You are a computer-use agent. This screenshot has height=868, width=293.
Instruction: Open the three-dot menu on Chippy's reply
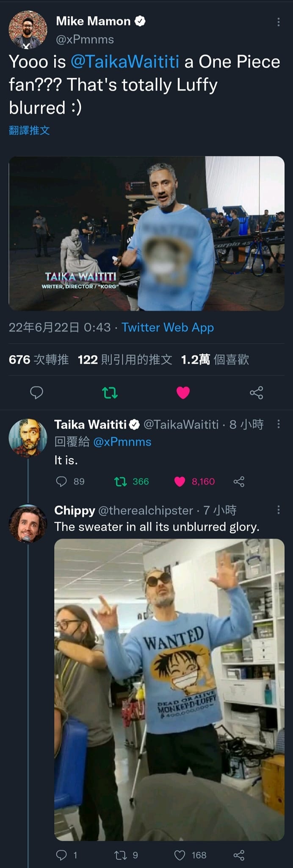tap(278, 510)
